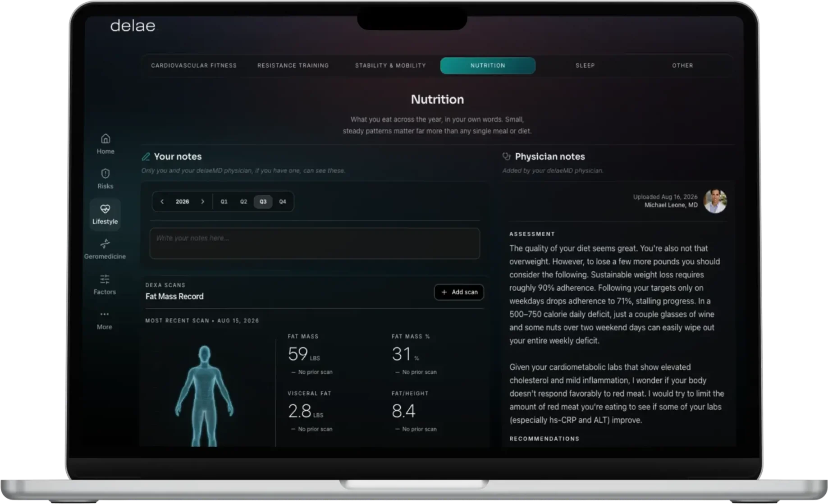Switch to Stability & Mobility tab

point(390,65)
